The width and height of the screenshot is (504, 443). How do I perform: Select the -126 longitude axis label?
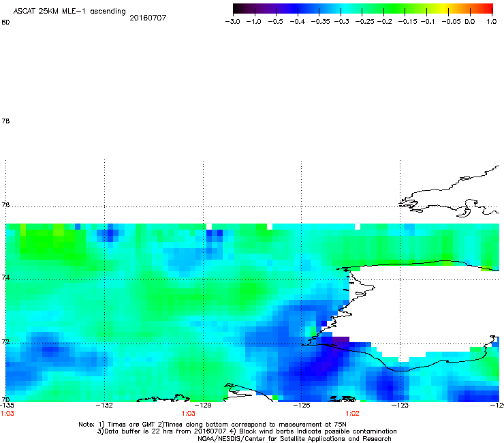coord(302,405)
